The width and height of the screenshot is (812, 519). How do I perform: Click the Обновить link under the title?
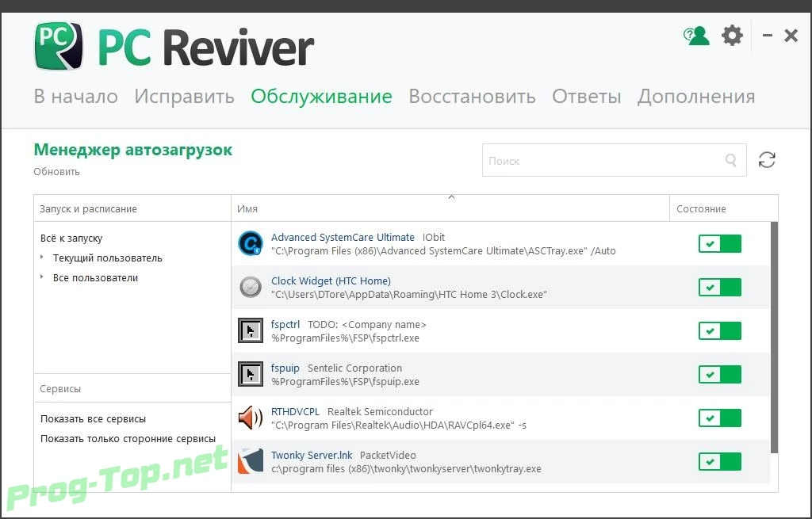(56, 172)
